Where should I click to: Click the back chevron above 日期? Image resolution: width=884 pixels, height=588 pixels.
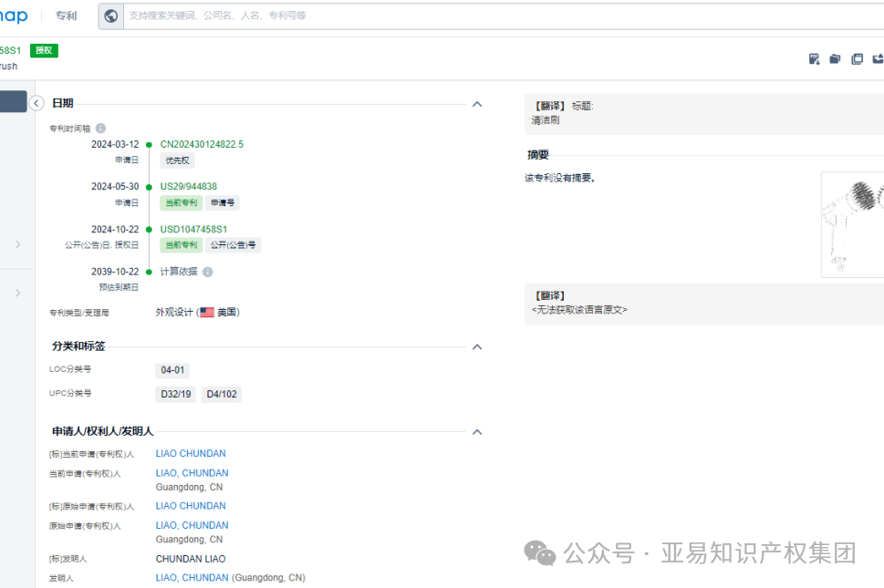click(36, 102)
